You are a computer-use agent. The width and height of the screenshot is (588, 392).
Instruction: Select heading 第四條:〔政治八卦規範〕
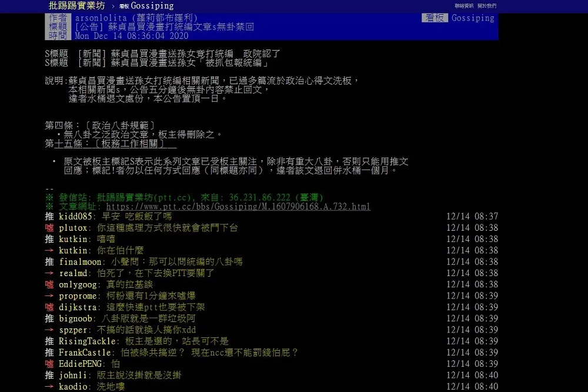(99, 125)
